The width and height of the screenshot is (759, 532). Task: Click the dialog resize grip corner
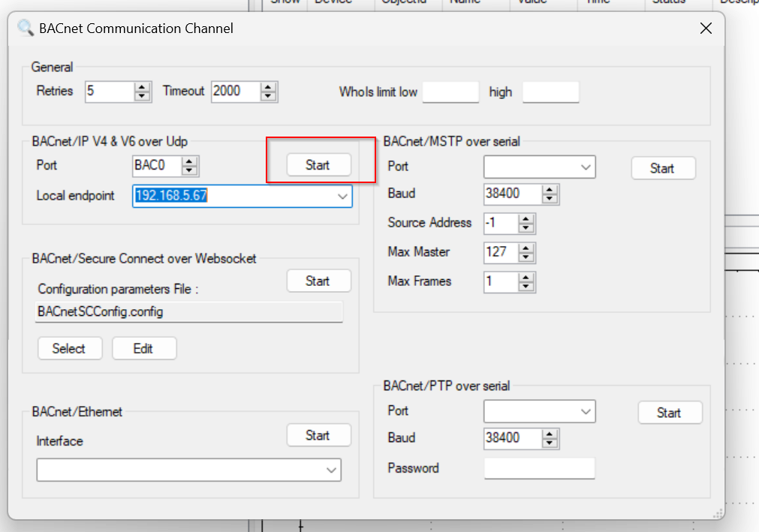(x=718, y=514)
